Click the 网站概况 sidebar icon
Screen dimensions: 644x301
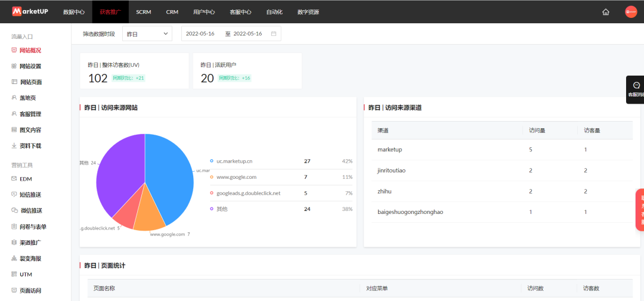pos(14,51)
